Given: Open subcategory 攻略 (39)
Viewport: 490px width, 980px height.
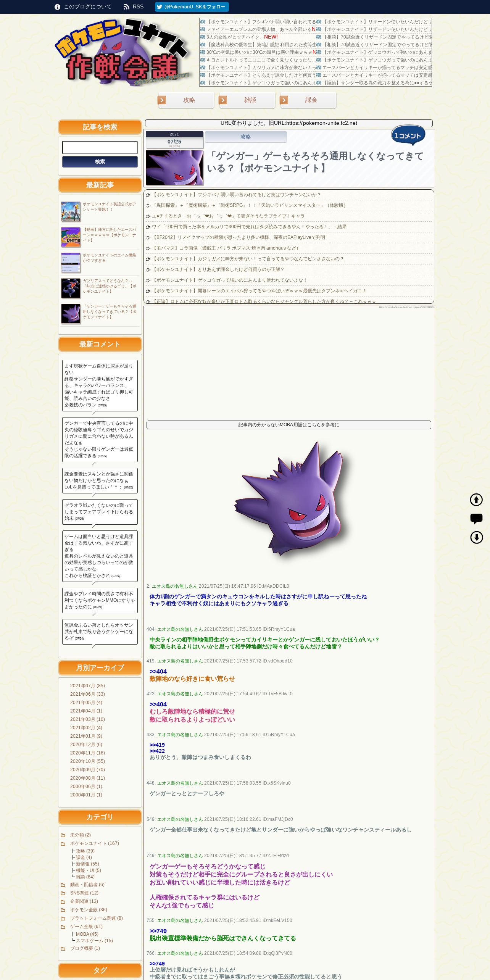Looking at the screenshot, I should (x=85, y=851).
